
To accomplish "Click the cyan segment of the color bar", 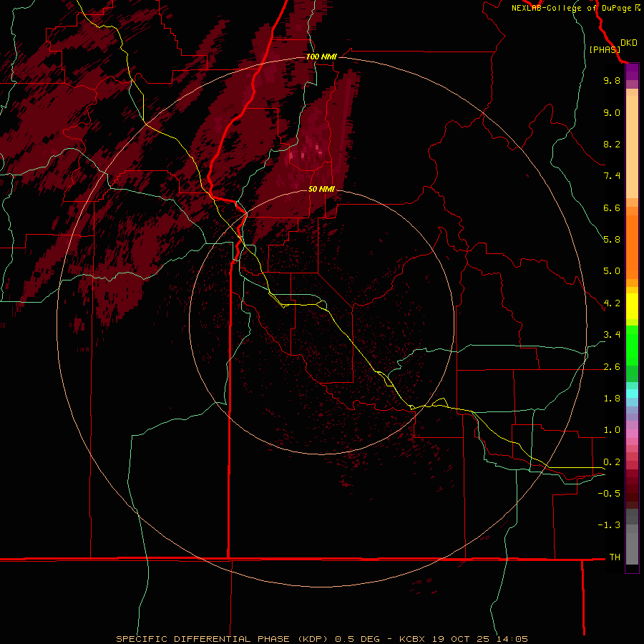I will tap(632, 394).
